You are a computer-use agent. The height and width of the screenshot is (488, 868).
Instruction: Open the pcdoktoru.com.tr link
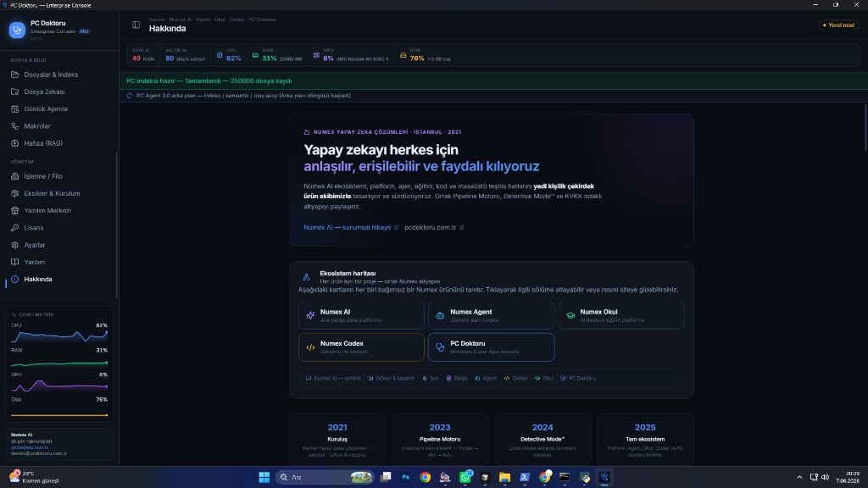[434, 227]
